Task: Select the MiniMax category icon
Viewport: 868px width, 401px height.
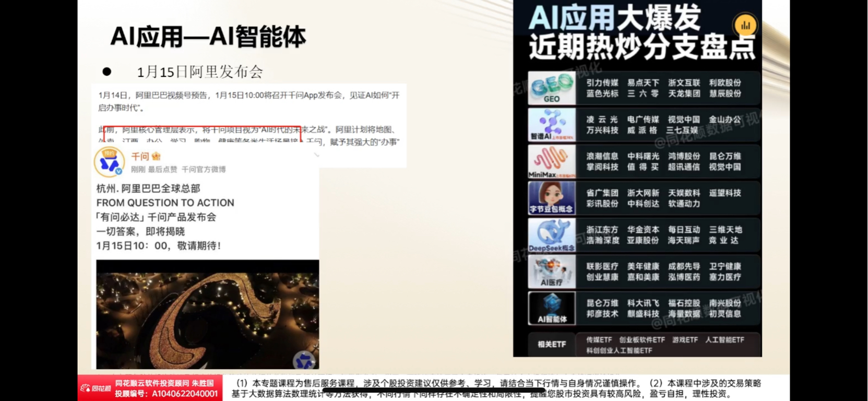Action: [x=552, y=161]
